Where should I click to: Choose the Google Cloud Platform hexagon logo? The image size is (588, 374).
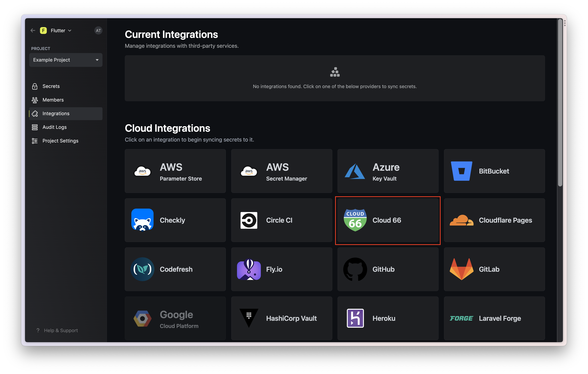142,318
